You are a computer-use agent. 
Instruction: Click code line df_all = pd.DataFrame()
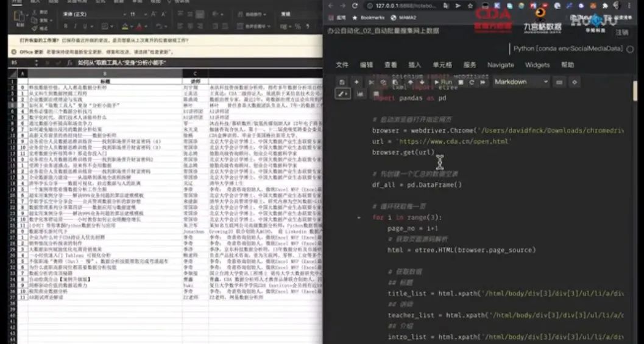click(x=417, y=184)
